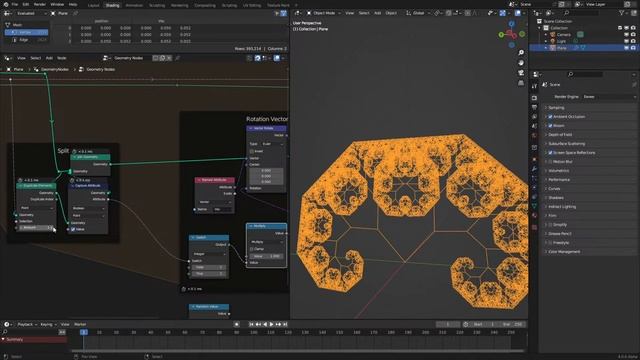
Task: Expand the Sampling panel
Action: click(556, 108)
